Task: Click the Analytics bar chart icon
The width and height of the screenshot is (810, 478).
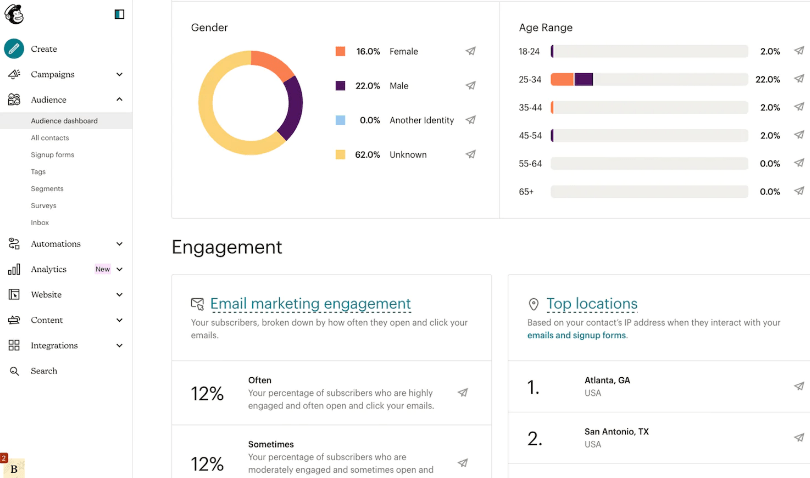Action: tap(14, 269)
